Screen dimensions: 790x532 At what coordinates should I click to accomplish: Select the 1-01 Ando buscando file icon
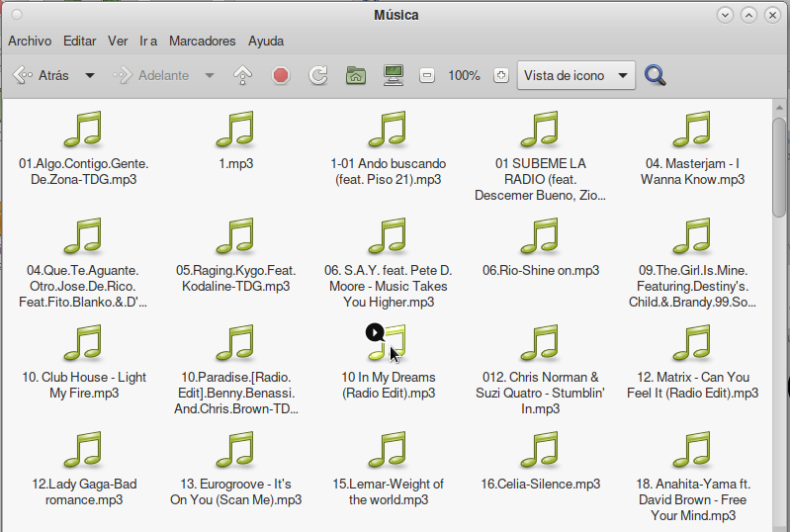(x=388, y=129)
